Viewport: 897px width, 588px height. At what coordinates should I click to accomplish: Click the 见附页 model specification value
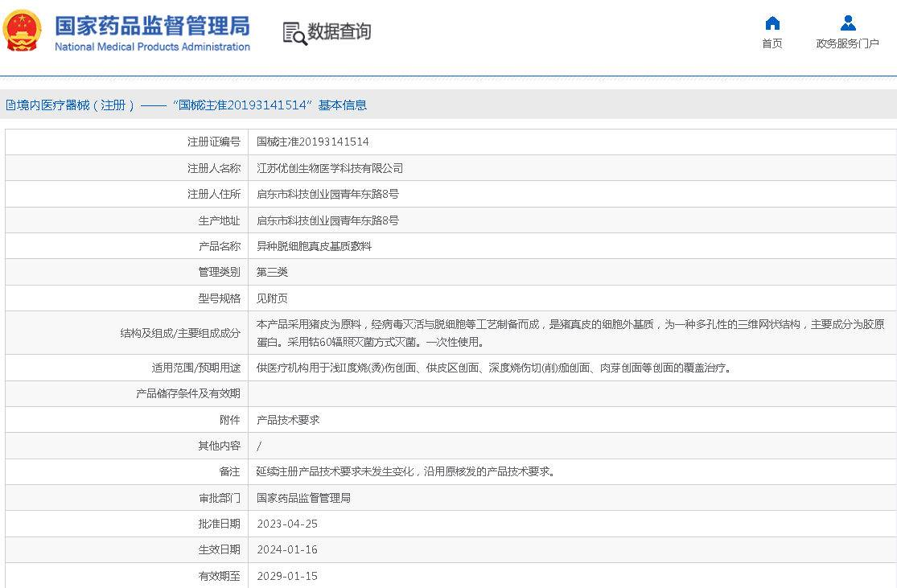[x=272, y=298]
